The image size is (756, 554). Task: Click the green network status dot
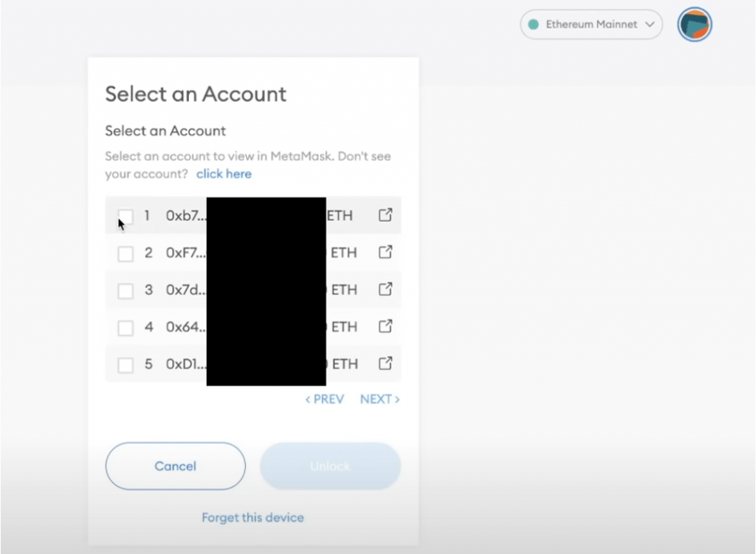[x=534, y=25]
